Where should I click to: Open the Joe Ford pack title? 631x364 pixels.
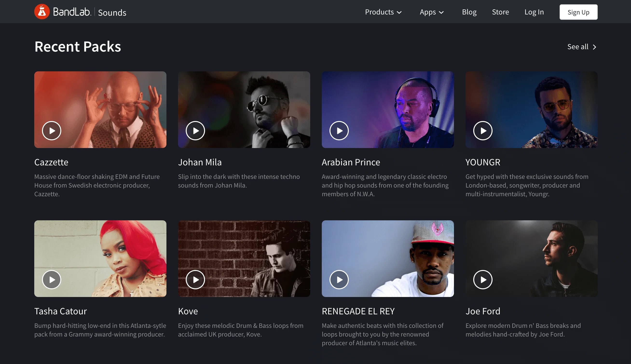[483, 311]
